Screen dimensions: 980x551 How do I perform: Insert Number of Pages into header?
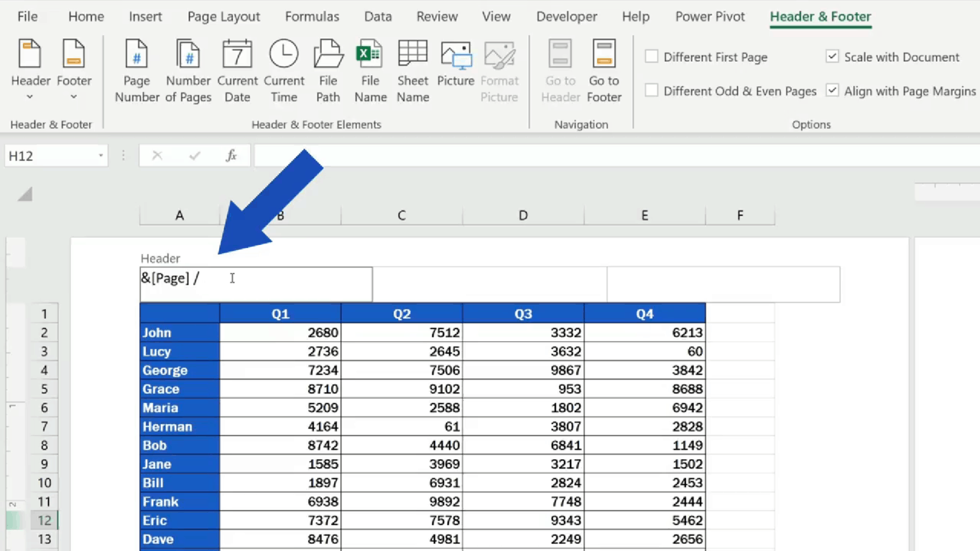[x=188, y=69]
